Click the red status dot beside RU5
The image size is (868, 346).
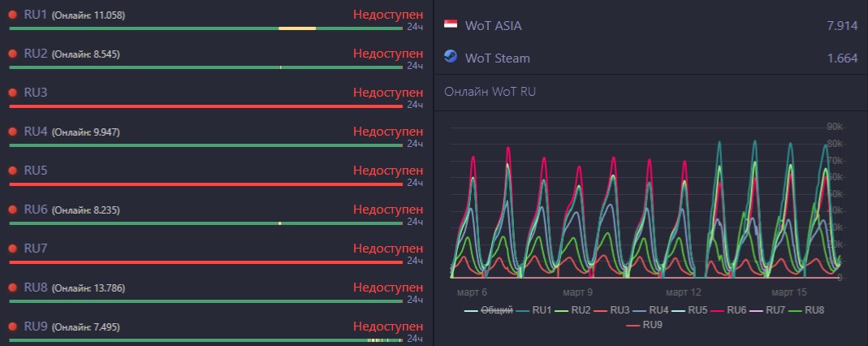click(x=12, y=171)
